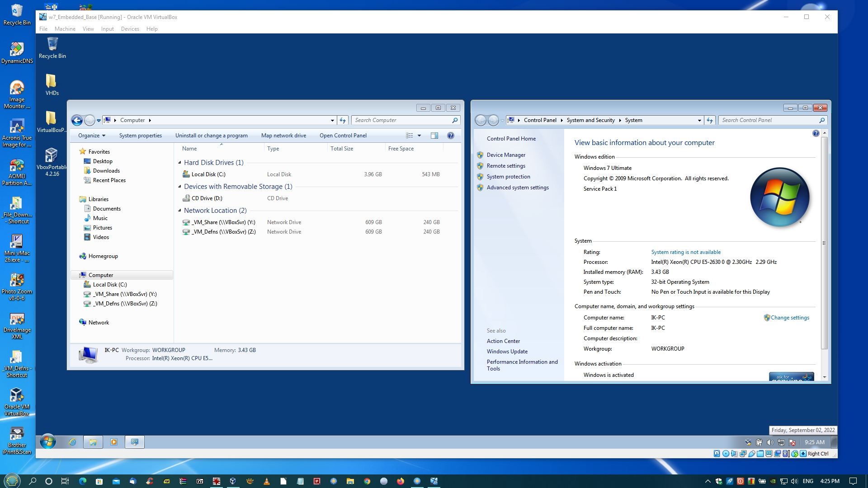The image size is (868, 488).
Task: Open the VirtualBox File menu
Action: pos(43,29)
